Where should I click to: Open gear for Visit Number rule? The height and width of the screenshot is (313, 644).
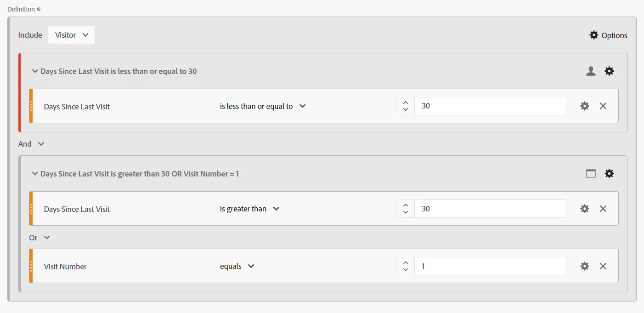[x=585, y=266]
